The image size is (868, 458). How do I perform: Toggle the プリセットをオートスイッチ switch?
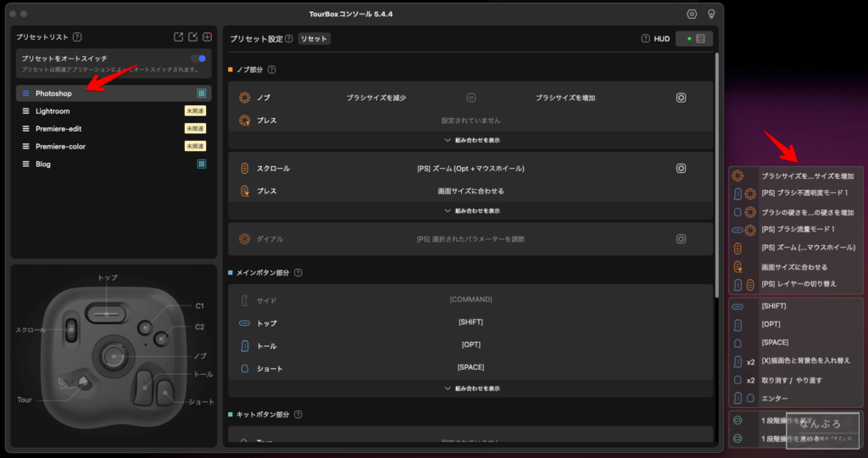point(198,59)
